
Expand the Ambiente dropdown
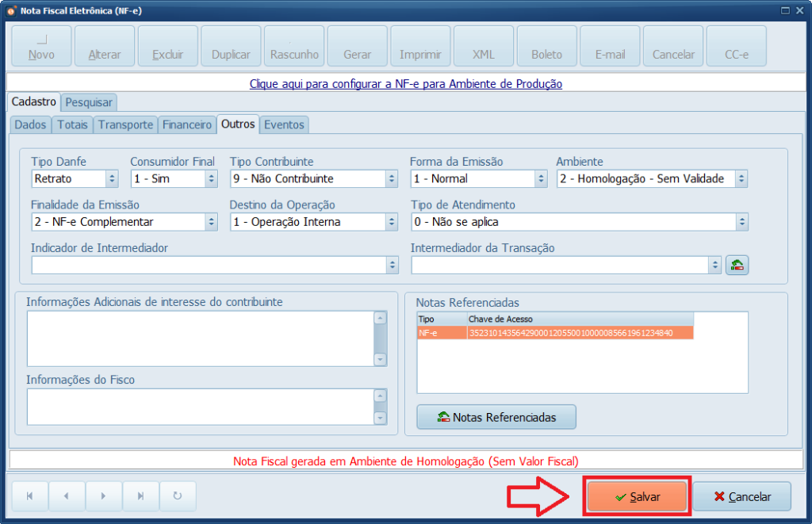[741, 178]
